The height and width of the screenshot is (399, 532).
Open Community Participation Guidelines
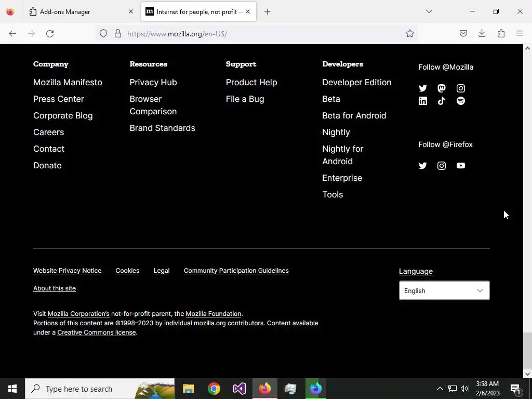point(236,271)
